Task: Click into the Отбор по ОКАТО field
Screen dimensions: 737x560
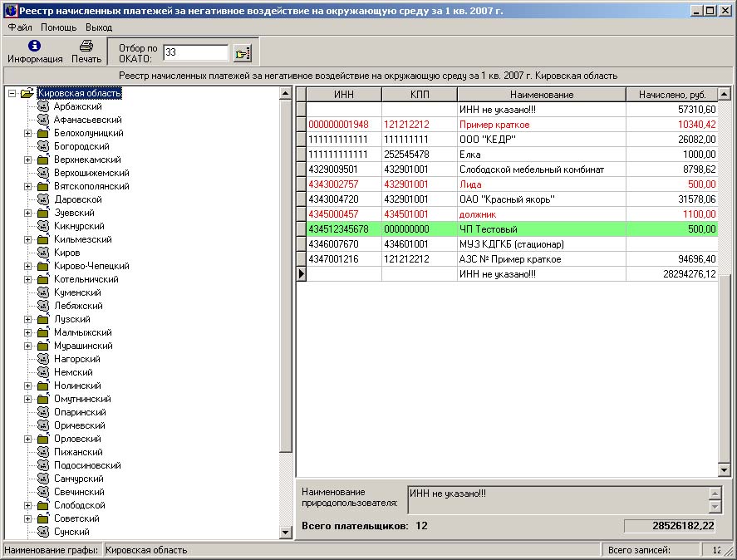Action: [195, 52]
